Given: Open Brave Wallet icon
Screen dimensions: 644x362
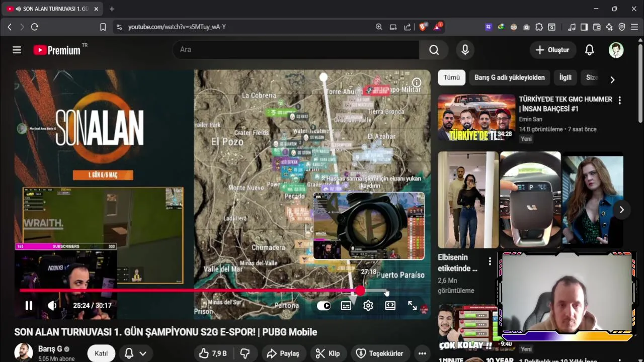Looking at the screenshot, I should pyautogui.click(x=597, y=27).
